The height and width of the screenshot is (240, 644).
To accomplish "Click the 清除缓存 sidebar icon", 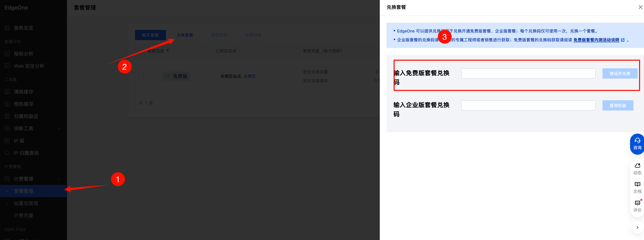I will click(x=7, y=92).
